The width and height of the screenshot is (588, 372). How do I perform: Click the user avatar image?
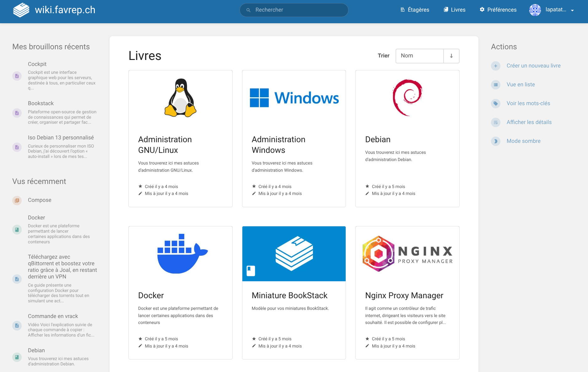point(535,10)
